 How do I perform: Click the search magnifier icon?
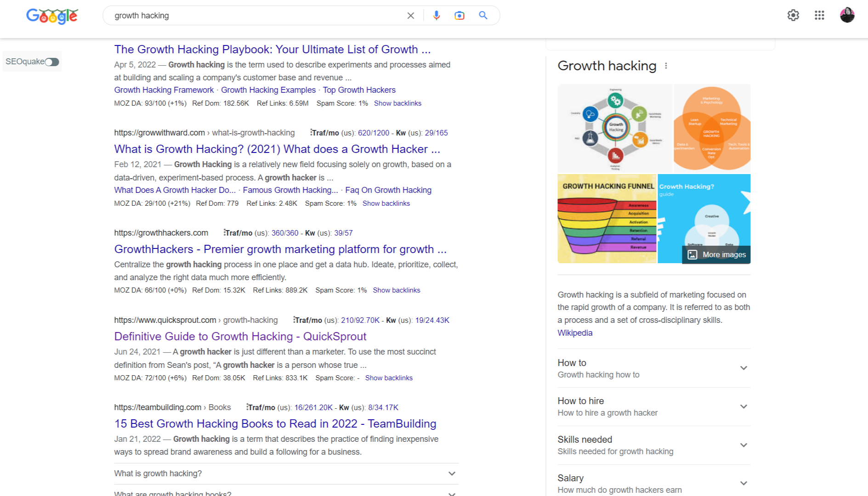pyautogui.click(x=483, y=15)
